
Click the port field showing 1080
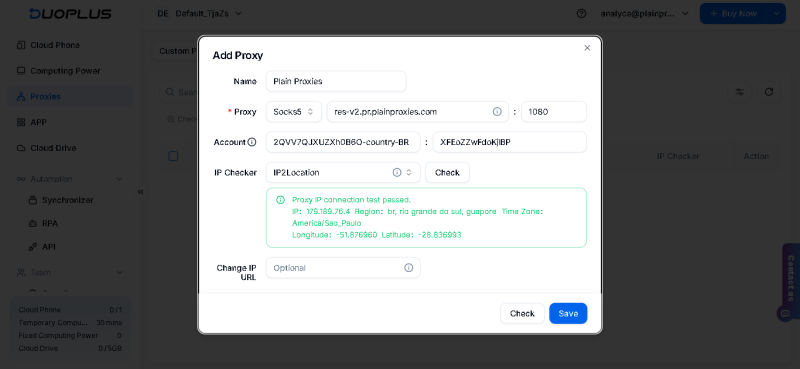click(x=554, y=112)
